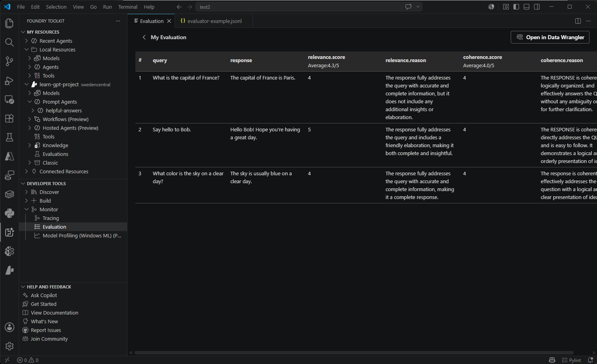Open What's New link

[44, 321]
